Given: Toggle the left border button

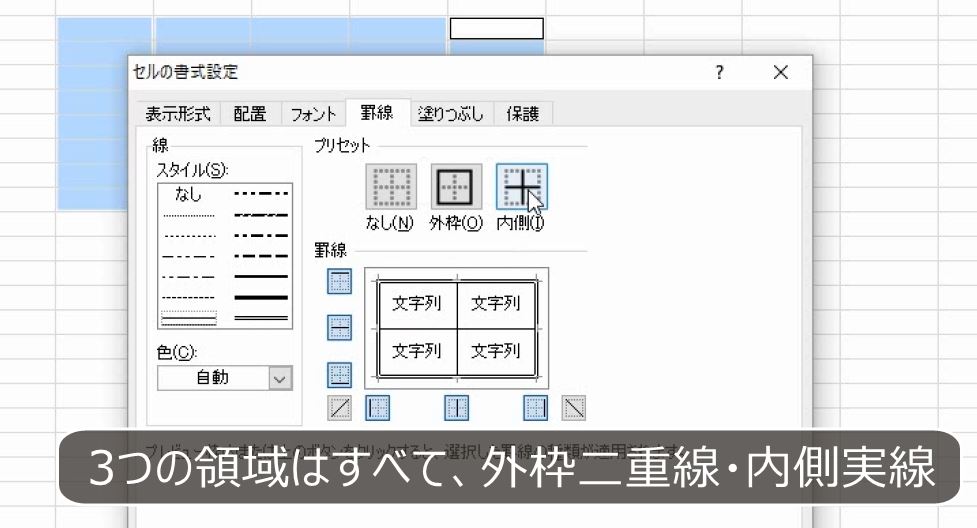Looking at the screenshot, I should point(378,408).
